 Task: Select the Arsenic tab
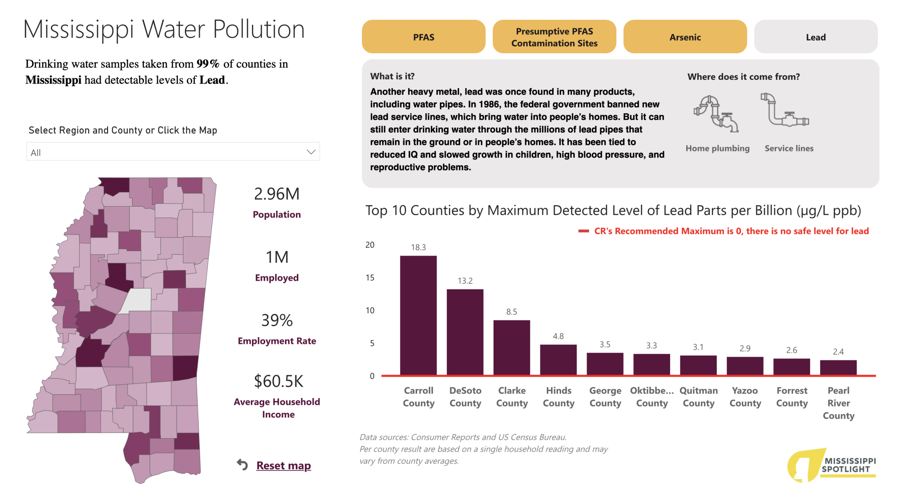685,37
